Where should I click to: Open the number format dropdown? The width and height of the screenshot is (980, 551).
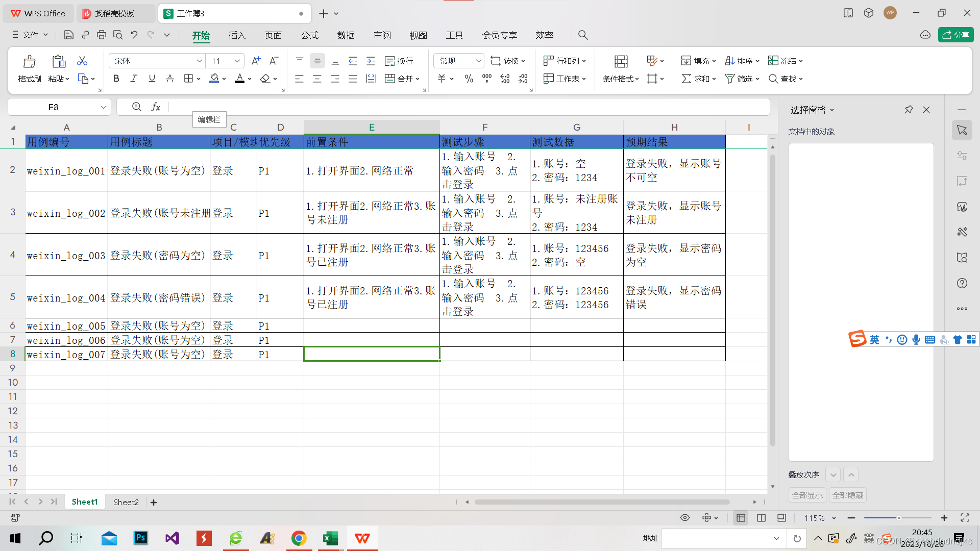coord(478,61)
